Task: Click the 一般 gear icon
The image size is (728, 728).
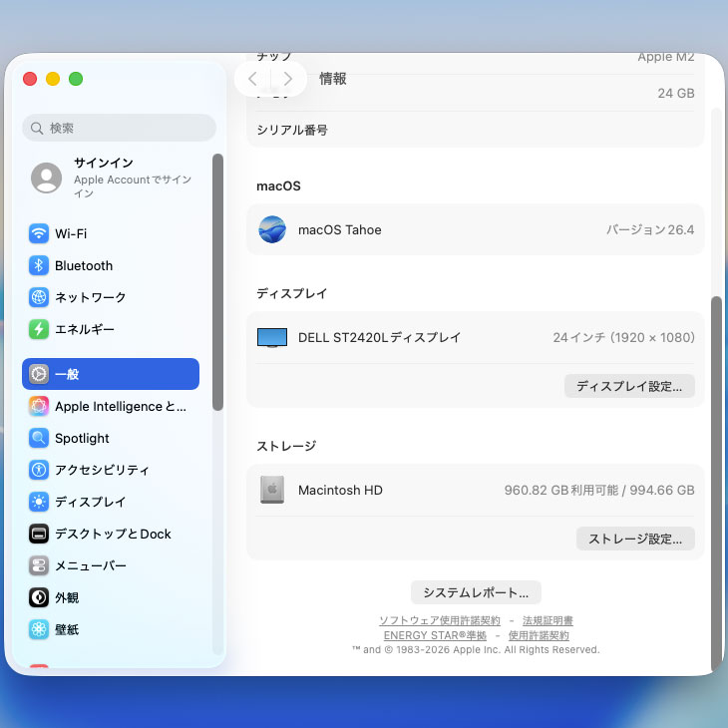Action: coord(39,374)
